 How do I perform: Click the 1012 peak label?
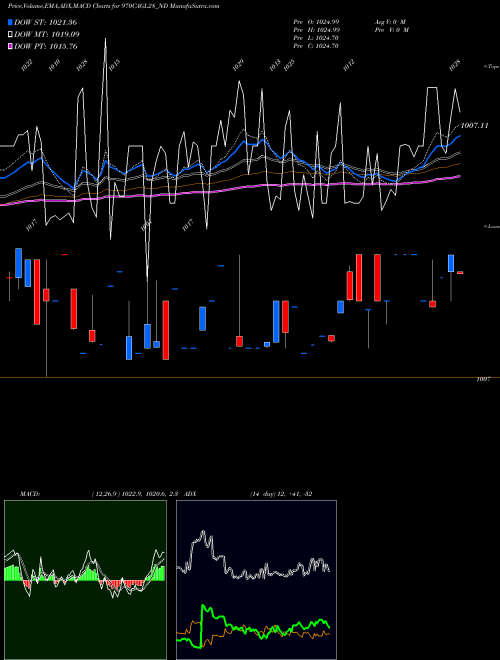(348, 65)
